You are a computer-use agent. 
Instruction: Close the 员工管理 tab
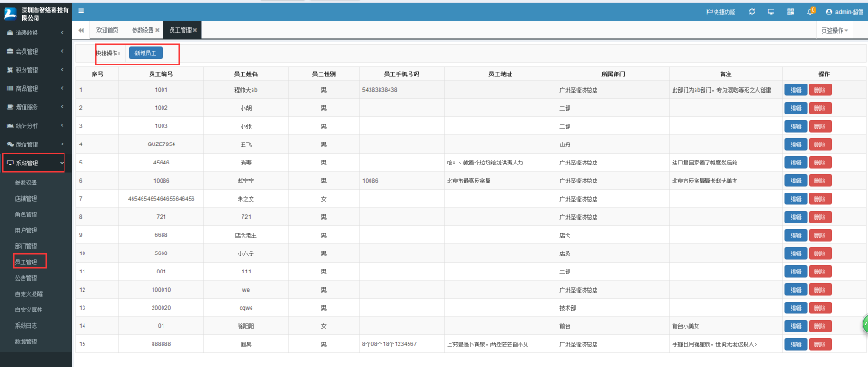click(x=195, y=30)
